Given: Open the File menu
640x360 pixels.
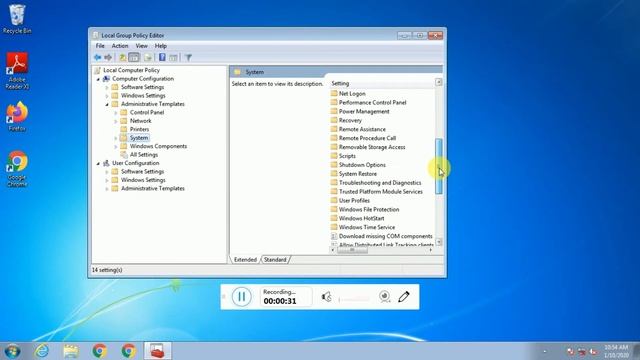Looking at the screenshot, I should pos(100,46).
